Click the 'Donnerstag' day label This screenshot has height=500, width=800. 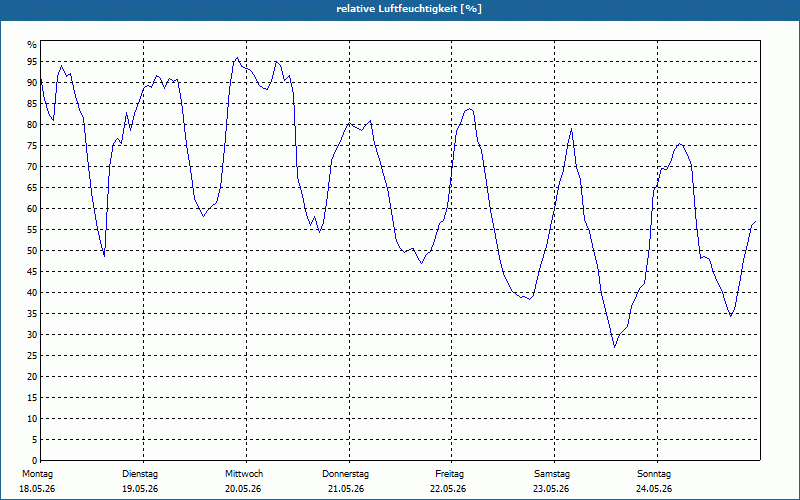point(345,474)
